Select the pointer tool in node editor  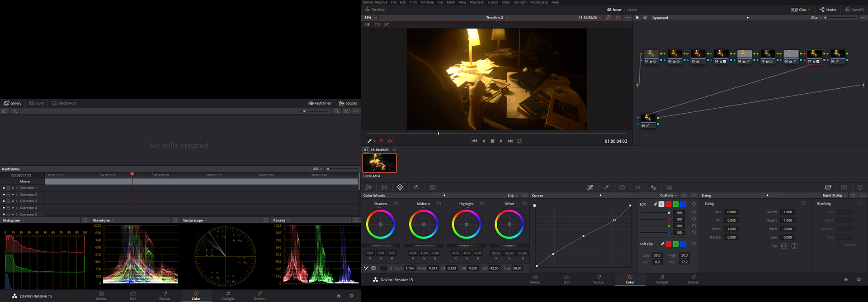[x=637, y=18]
